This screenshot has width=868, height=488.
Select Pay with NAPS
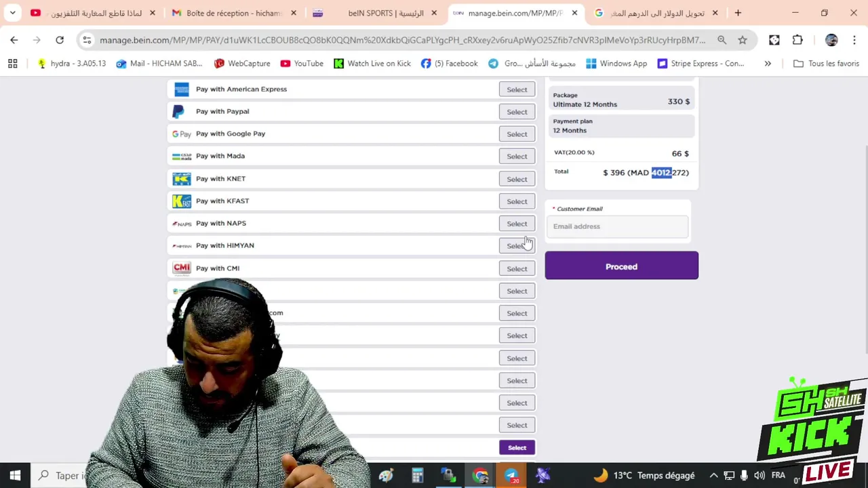517,224
